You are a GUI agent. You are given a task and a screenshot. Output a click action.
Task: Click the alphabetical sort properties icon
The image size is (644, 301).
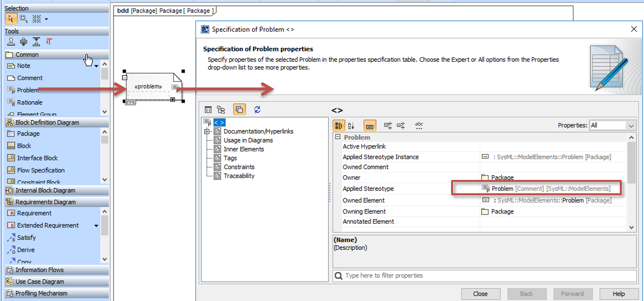click(x=351, y=126)
